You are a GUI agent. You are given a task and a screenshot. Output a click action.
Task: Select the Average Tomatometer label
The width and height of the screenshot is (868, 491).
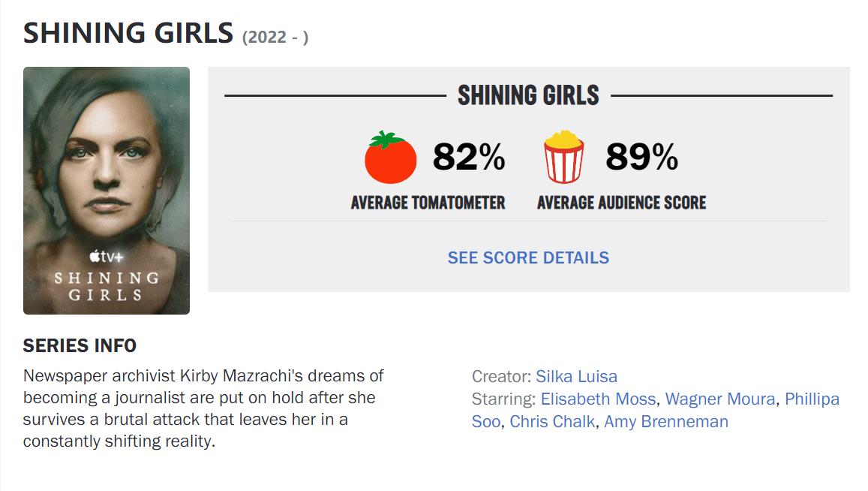(428, 202)
